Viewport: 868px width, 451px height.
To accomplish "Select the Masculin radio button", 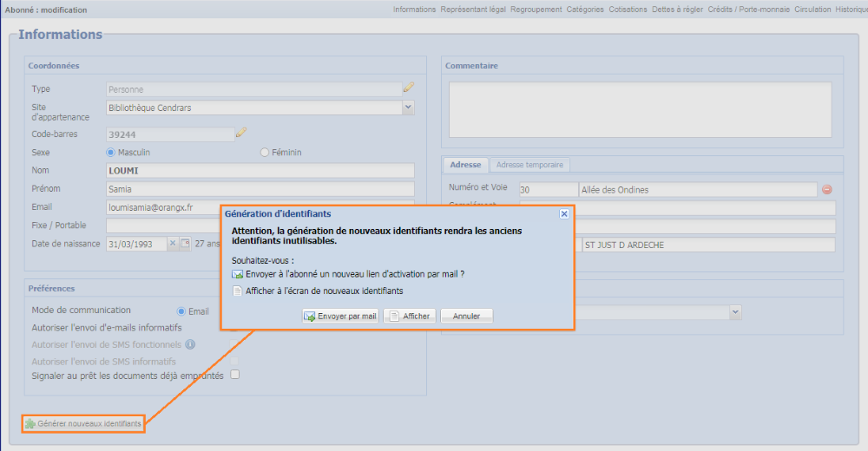I will tap(111, 153).
